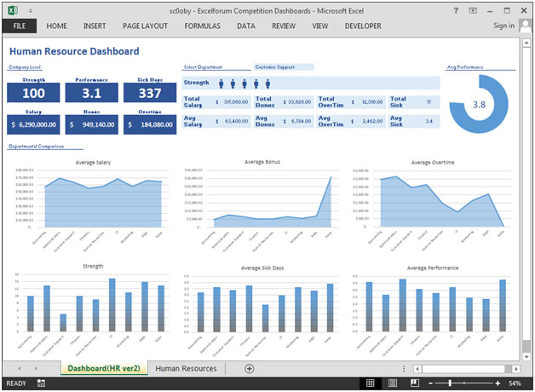This screenshot has width=535, height=392.
Task: Click the Excel application icon in the title bar
Action: 13,10
